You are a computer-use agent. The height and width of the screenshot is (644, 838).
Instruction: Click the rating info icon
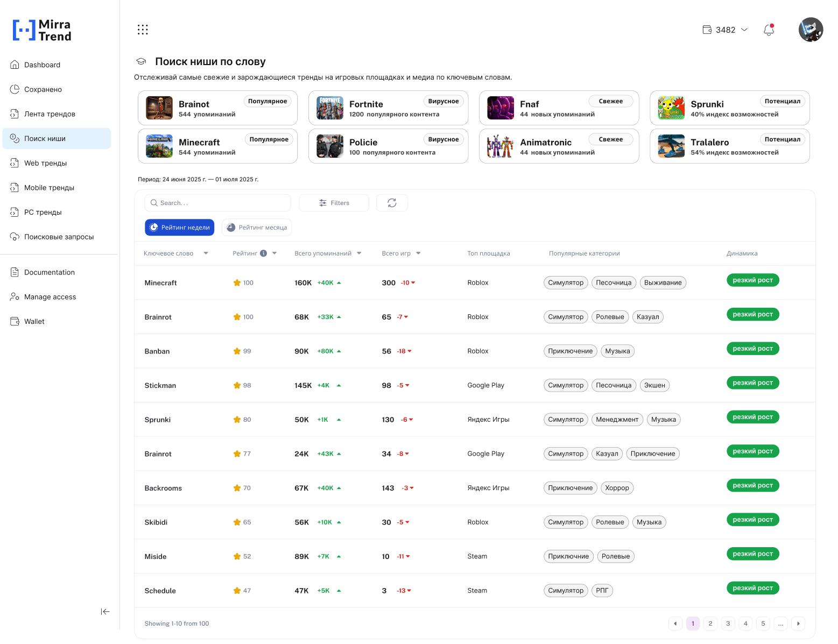tap(264, 253)
